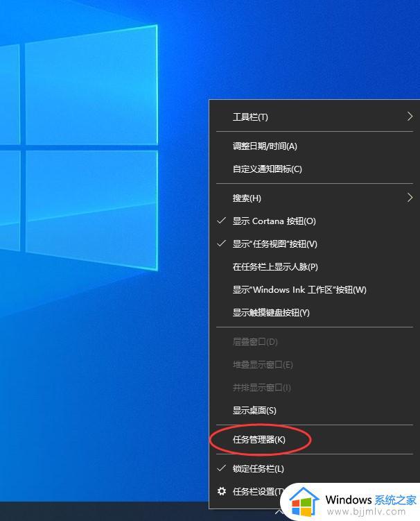Toggle 显示 Cortana 按钮(O) option
The height and width of the screenshot is (521, 420).
(315, 221)
